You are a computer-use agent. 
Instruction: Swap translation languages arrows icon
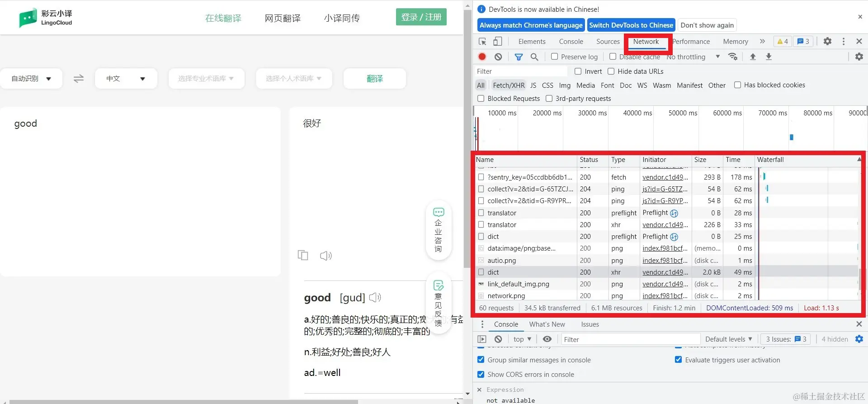(79, 78)
